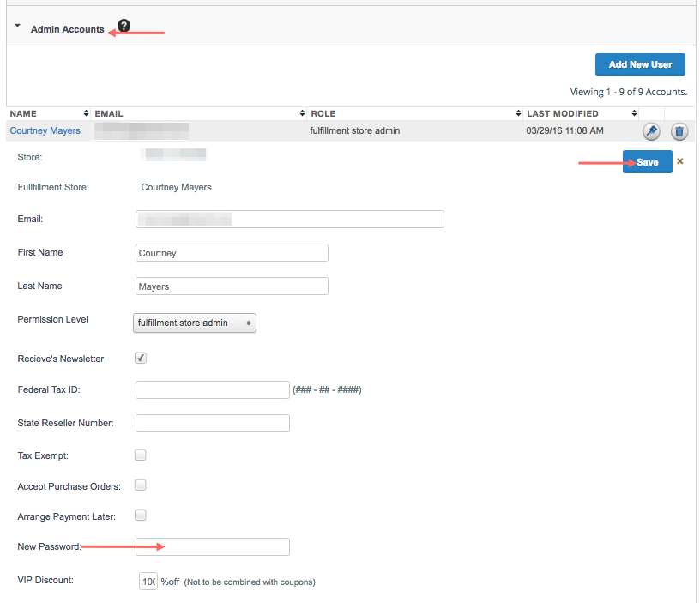Click the help question mark icon
Viewport: 700px width, 603px height.
coord(124,26)
